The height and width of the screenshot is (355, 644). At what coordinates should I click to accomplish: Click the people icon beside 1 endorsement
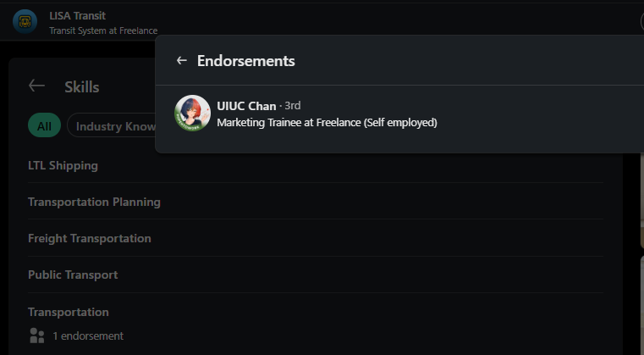point(37,336)
